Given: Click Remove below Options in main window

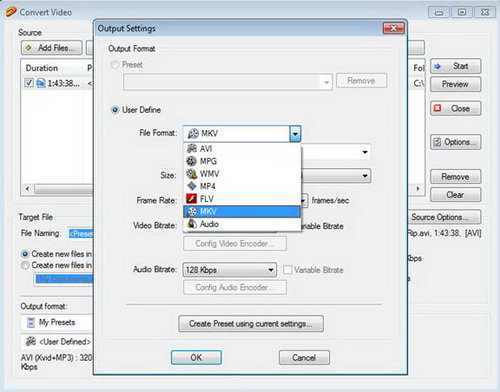Looking at the screenshot, I should pyautogui.click(x=455, y=177).
